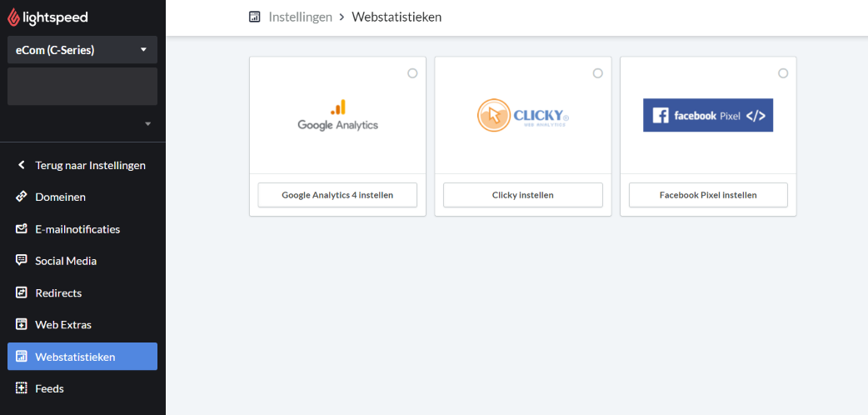Image resolution: width=868 pixels, height=415 pixels.
Task: Click the Web Extras icon
Action: [x=22, y=324]
